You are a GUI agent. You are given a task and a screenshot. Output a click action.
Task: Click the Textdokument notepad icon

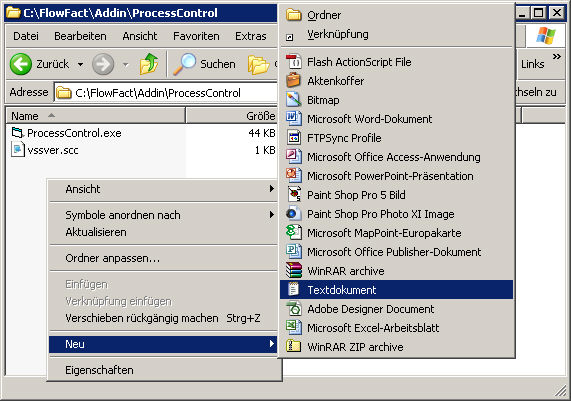point(294,290)
